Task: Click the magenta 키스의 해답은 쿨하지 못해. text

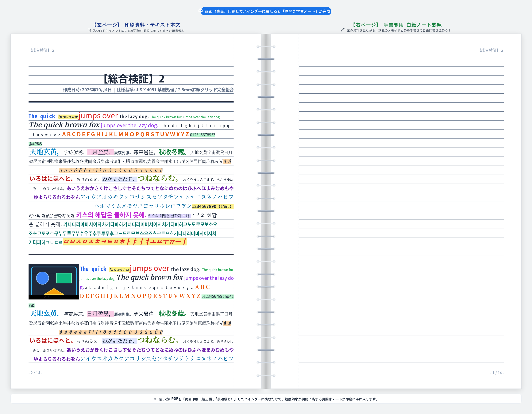Action: [111, 215]
